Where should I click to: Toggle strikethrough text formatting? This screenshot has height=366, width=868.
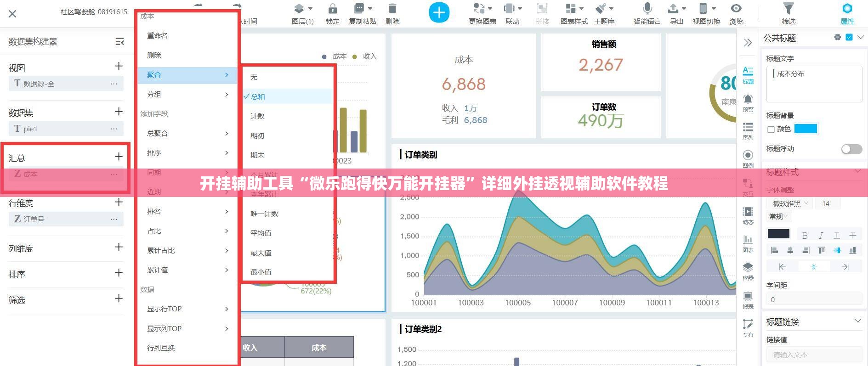pyautogui.click(x=853, y=236)
